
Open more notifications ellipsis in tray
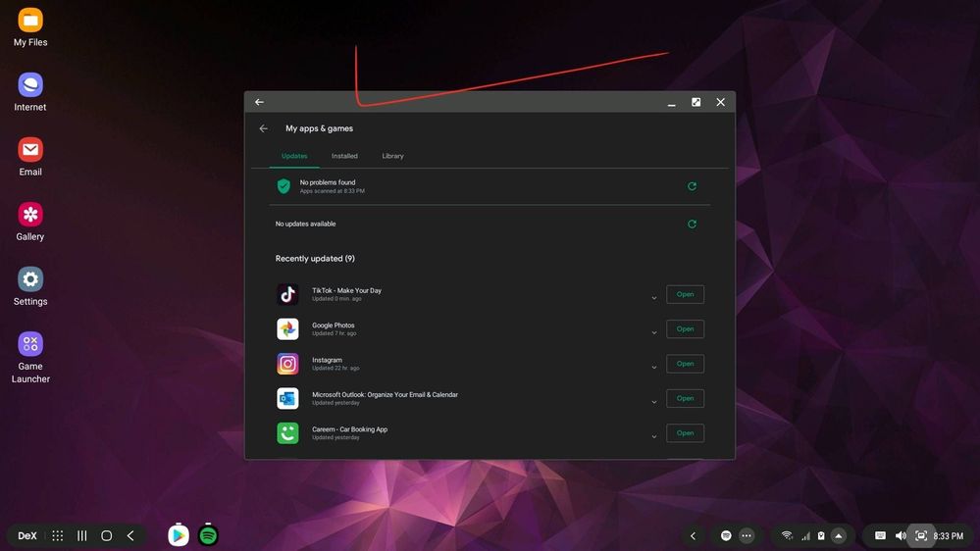coord(747,535)
